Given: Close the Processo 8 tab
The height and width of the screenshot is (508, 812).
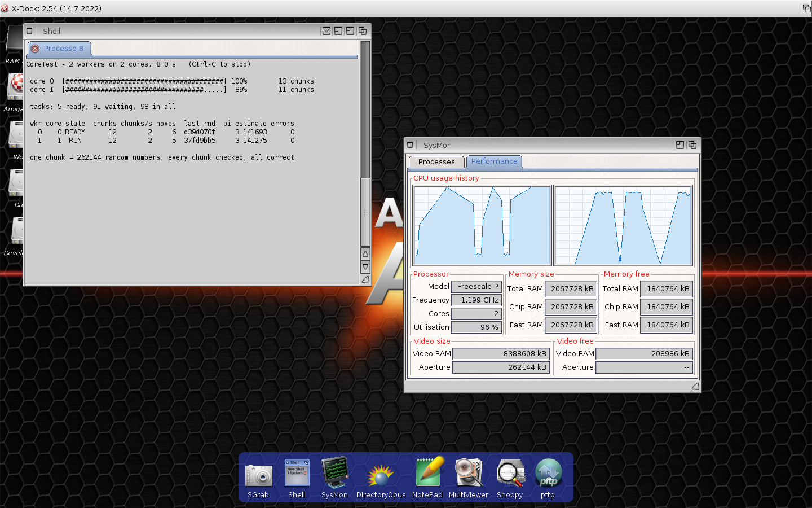Looking at the screenshot, I should pos(35,49).
